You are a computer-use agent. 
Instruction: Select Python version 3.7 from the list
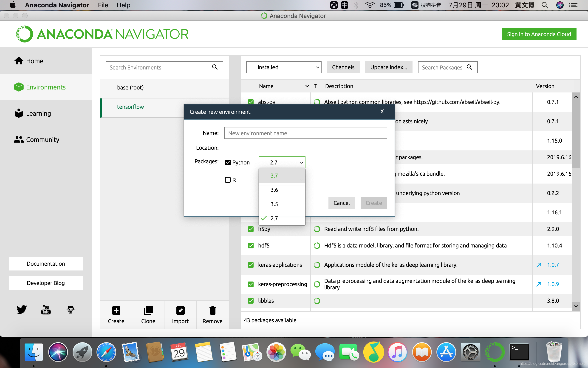coord(282,175)
